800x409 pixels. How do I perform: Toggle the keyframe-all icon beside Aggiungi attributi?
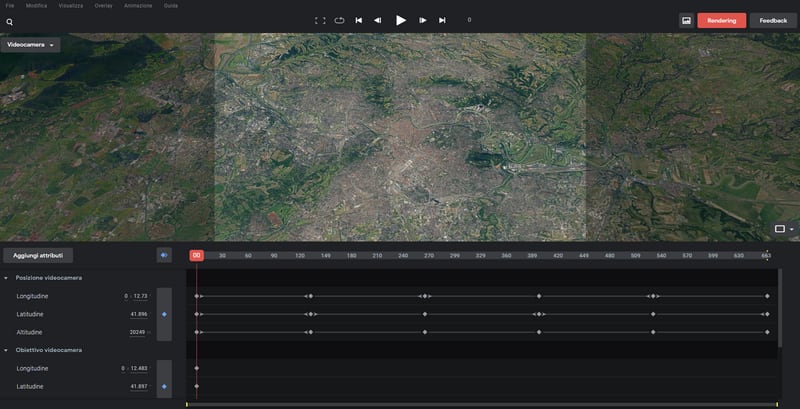tap(164, 255)
